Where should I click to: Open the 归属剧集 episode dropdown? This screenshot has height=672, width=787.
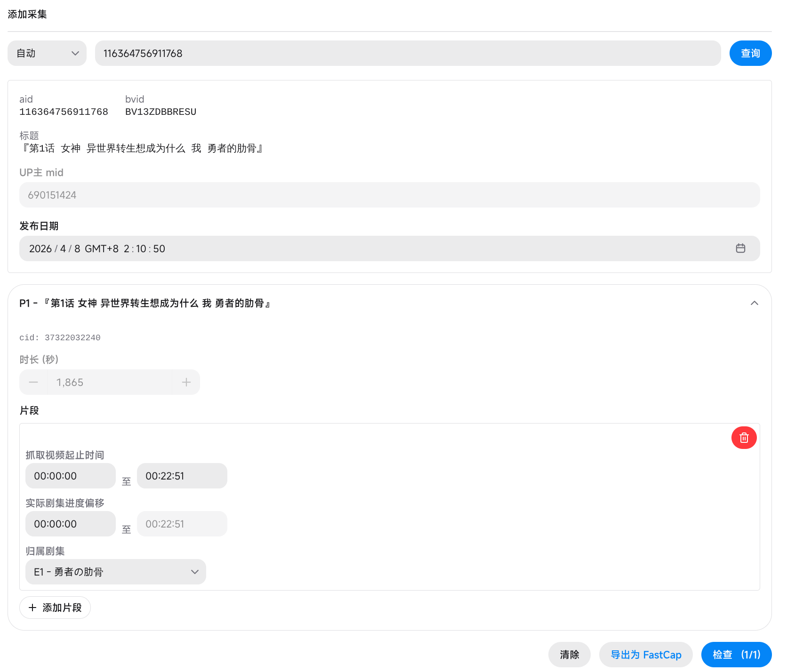(115, 572)
